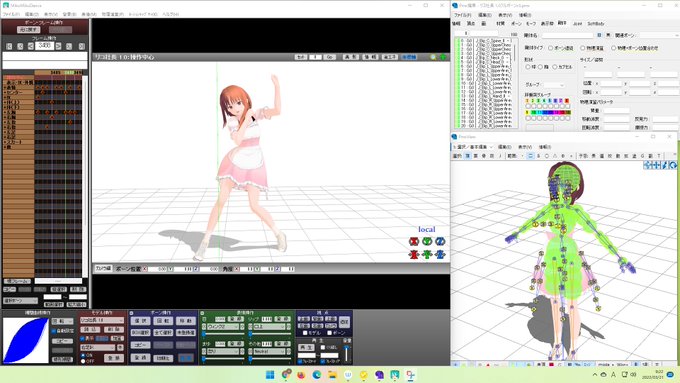The image size is (680, 383).
Task: Click PmxView lightning-bolt icon at top-right of viewport
Action: 665,165
